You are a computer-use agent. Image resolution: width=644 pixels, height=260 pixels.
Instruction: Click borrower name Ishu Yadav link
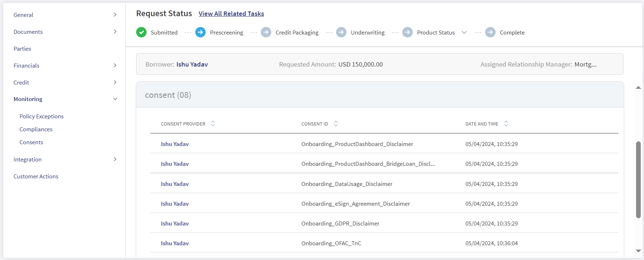192,64
